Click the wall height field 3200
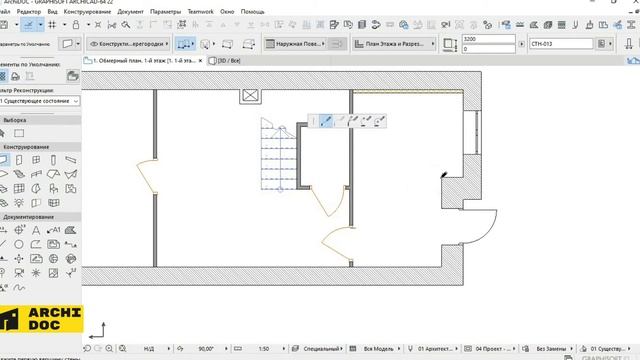The width and height of the screenshot is (640, 360). pos(488,39)
